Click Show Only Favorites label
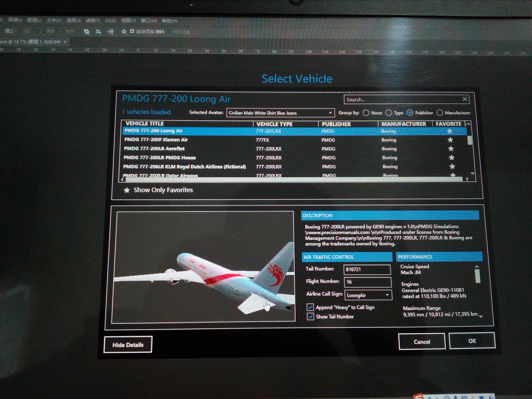 163,190
